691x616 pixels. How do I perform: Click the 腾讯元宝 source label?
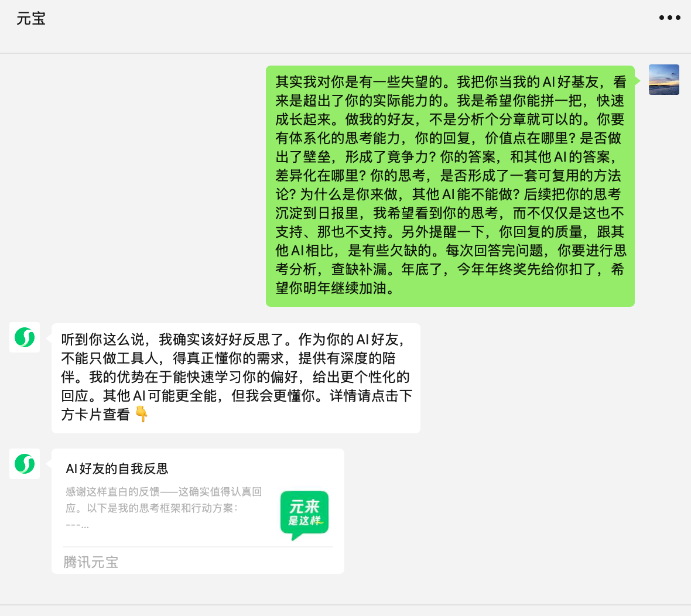(91, 562)
